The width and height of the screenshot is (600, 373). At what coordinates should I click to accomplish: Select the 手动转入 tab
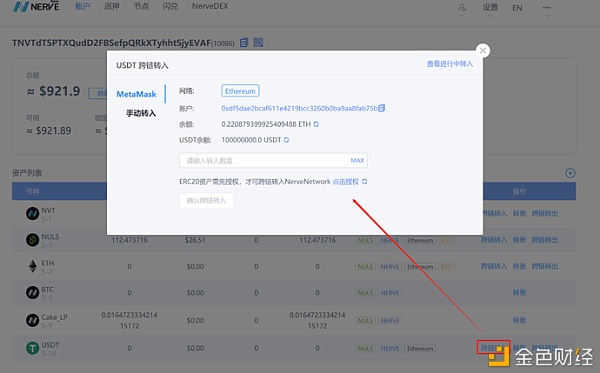(x=141, y=113)
